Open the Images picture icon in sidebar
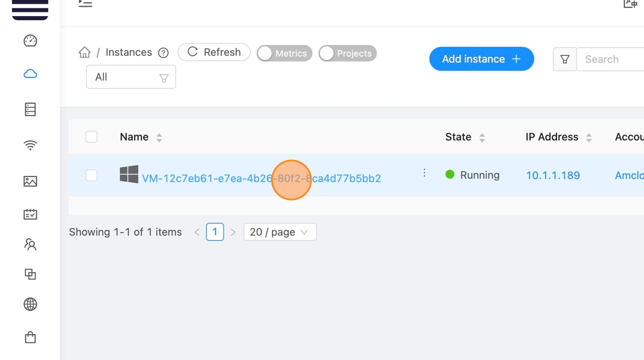The width and height of the screenshot is (644, 360). point(30,182)
